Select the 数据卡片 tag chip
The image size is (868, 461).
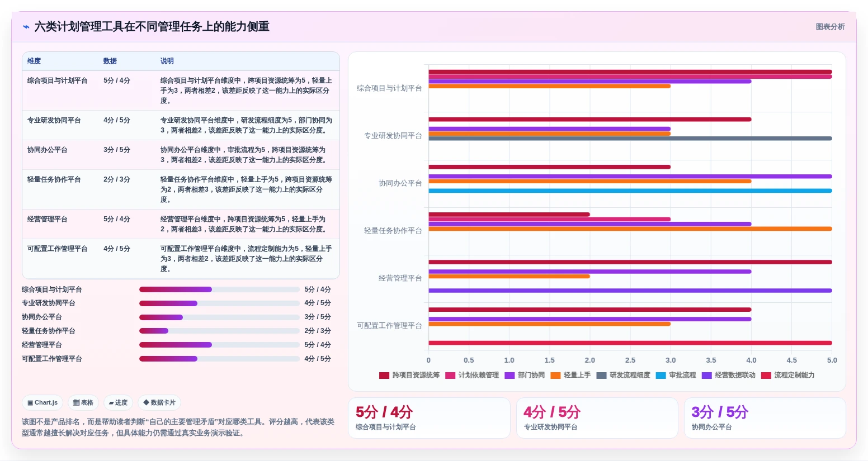tap(159, 402)
